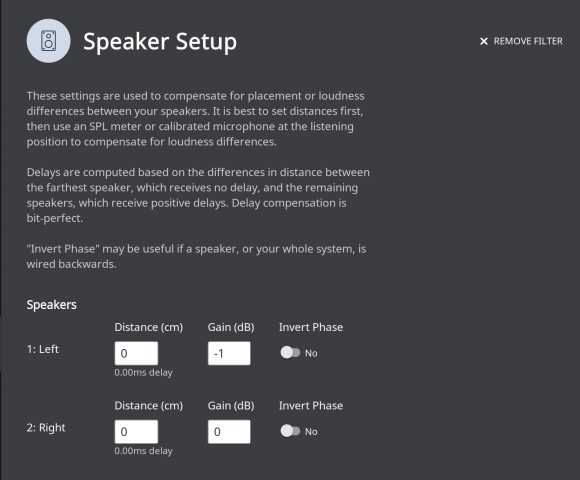The width and height of the screenshot is (580, 480).
Task: Click the X icon before Remove Filter
Action: (x=483, y=41)
